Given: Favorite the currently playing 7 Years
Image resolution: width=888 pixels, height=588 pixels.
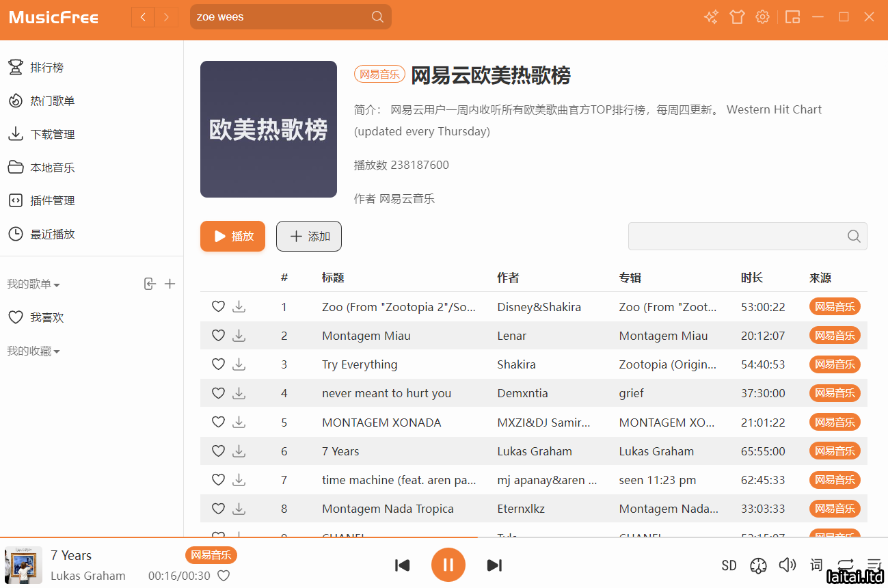Looking at the screenshot, I should (x=224, y=576).
